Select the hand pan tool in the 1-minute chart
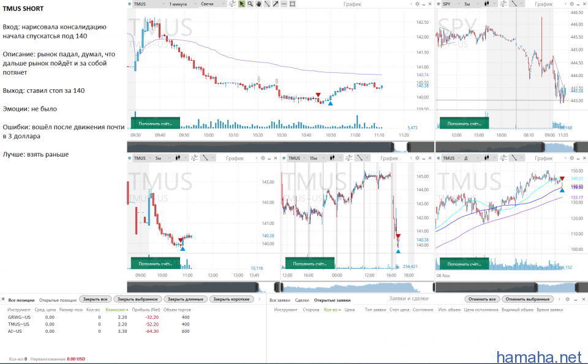The height and width of the screenshot is (364, 588). point(258,4)
